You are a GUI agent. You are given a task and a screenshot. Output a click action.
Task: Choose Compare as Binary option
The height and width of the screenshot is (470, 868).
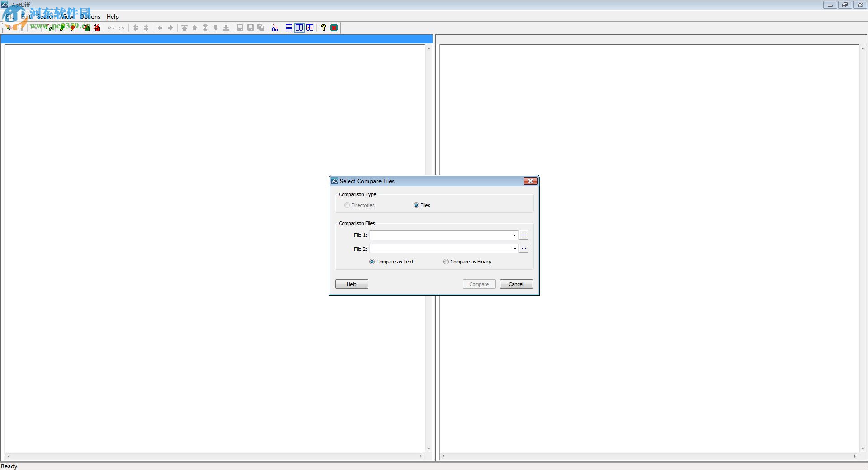[x=467, y=262]
